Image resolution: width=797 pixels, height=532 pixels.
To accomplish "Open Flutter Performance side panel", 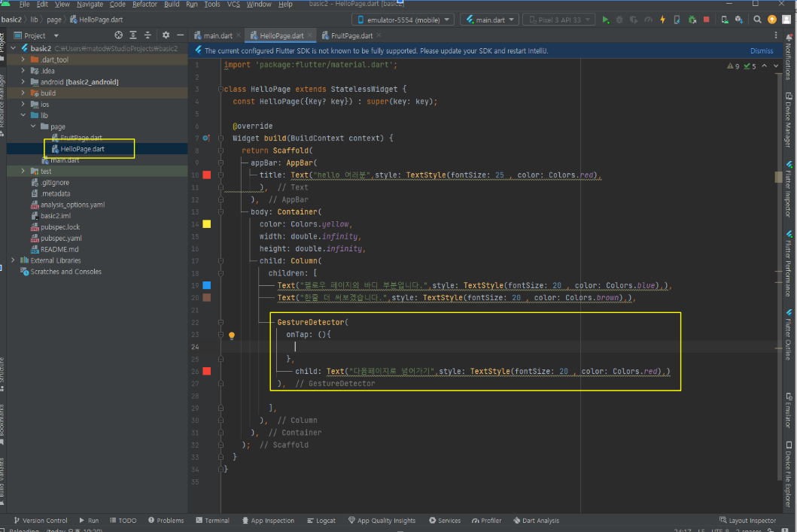I will pos(789,263).
